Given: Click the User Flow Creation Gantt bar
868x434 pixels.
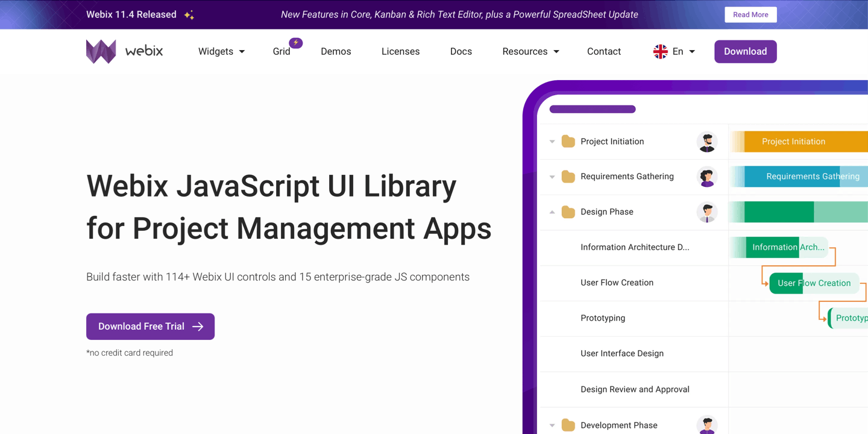Looking at the screenshot, I should (814, 283).
